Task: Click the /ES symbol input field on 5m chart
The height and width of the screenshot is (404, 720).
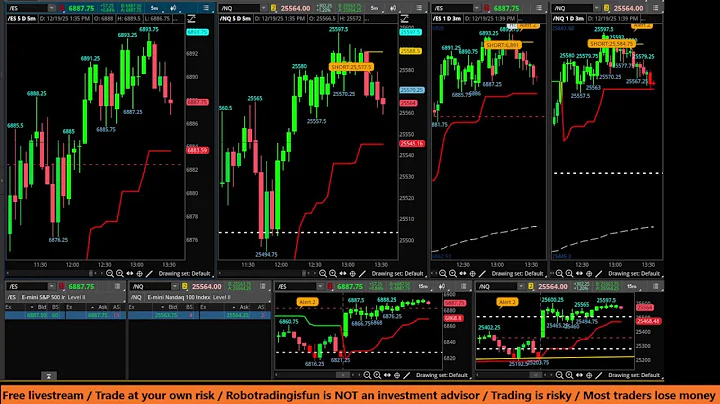Action: 27,8
